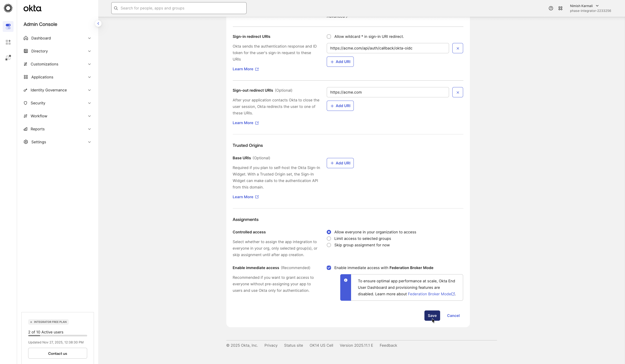The width and height of the screenshot is (625, 364).
Task: Click the Okta sunburst logo icon
Action: (x=8, y=8)
